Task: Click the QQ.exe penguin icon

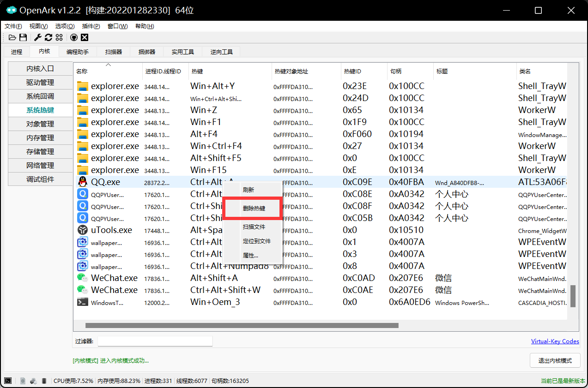Action: click(82, 182)
